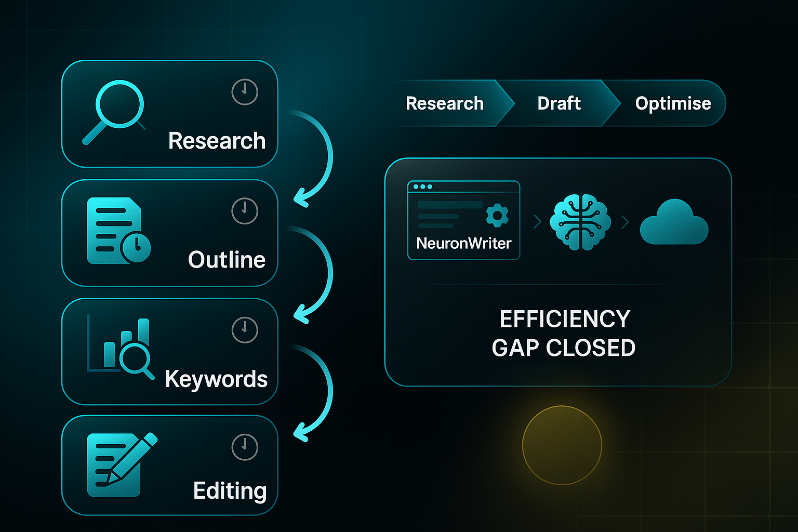Expand the chevron between browser and brain icons

[x=536, y=222]
